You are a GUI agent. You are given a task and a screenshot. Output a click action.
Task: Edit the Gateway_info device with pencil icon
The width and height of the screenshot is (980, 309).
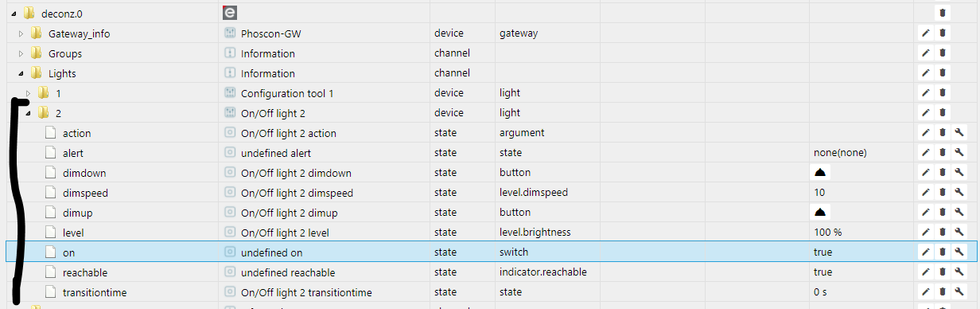[926, 33]
